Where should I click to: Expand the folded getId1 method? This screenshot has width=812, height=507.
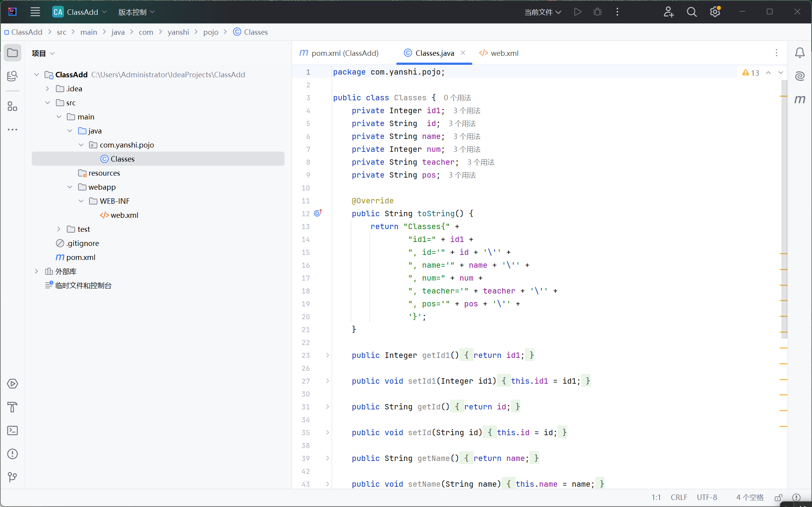pyautogui.click(x=328, y=355)
